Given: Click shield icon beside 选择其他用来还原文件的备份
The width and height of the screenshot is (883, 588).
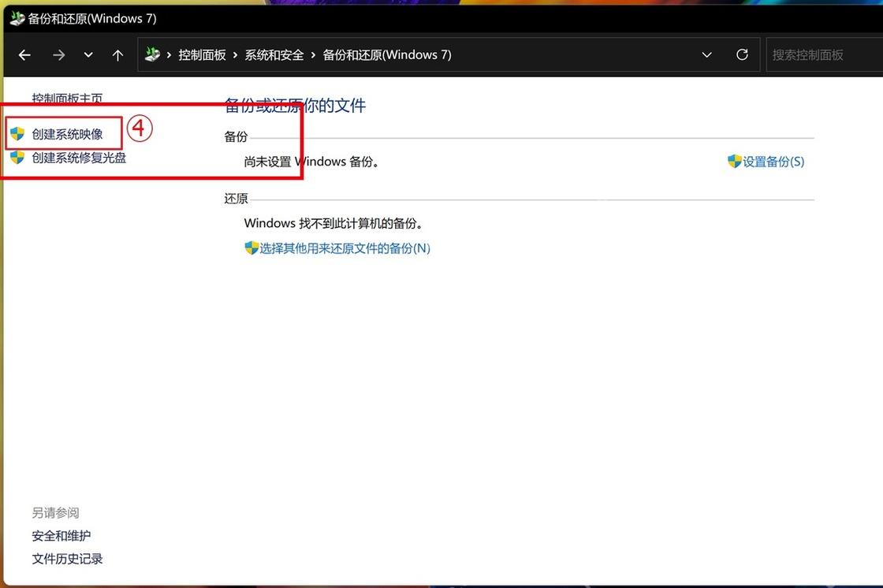Looking at the screenshot, I should coord(251,247).
